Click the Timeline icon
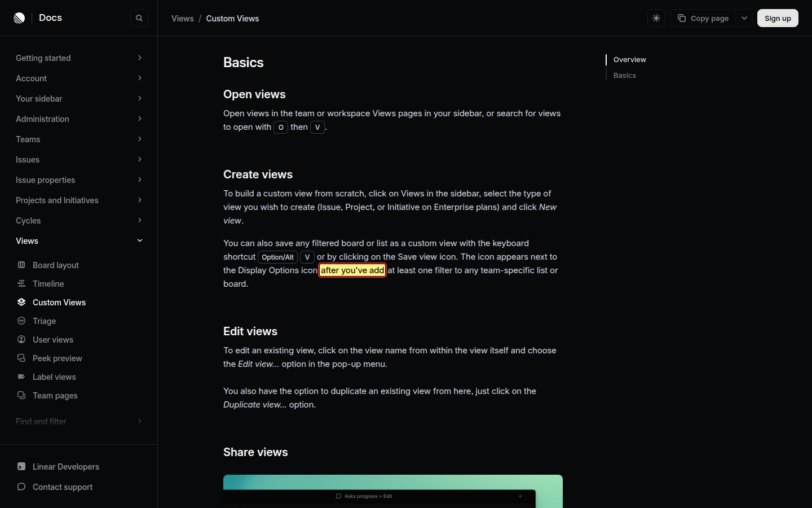Image resolution: width=812 pixels, height=508 pixels. 21,283
